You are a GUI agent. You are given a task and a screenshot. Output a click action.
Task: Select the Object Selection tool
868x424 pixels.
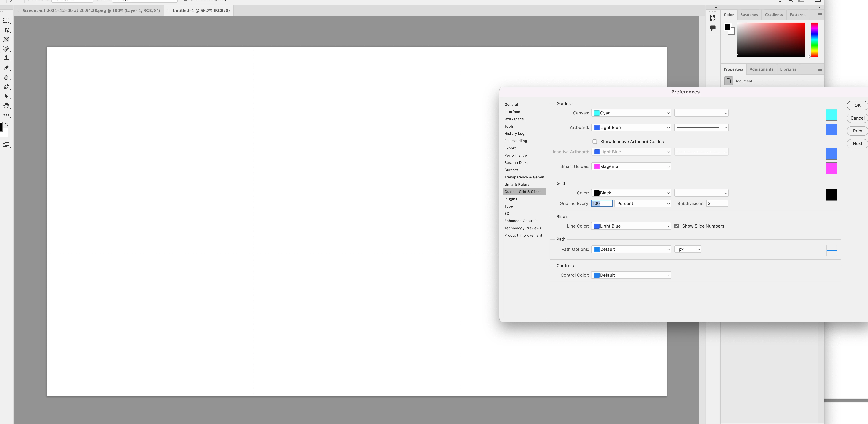[6, 30]
